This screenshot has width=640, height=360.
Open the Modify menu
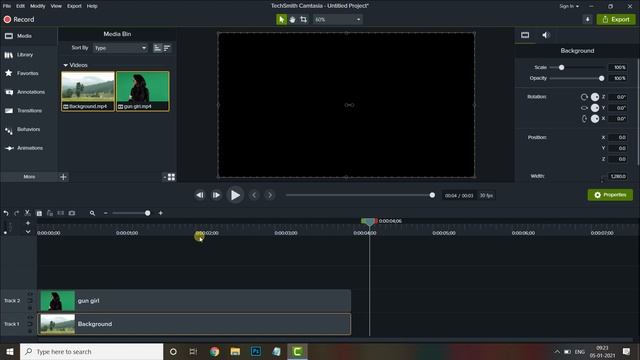38,6
